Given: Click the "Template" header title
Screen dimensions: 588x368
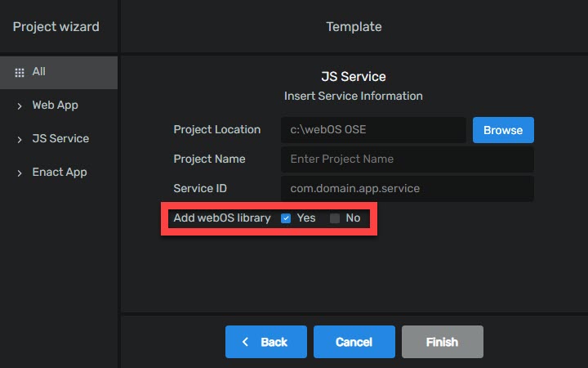Looking at the screenshot, I should [x=354, y=27].
